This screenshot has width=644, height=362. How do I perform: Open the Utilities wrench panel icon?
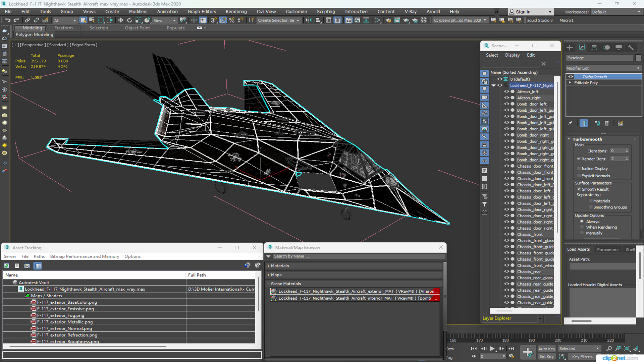(x=631, y=48)
